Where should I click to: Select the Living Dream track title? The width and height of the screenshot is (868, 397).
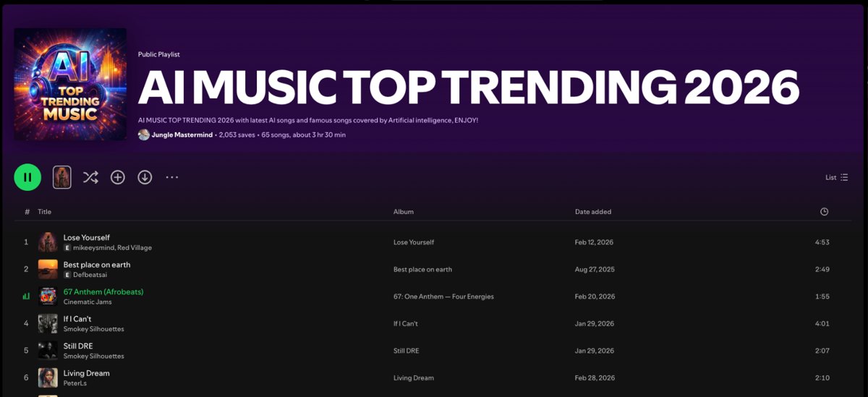[x=87, y=373]
